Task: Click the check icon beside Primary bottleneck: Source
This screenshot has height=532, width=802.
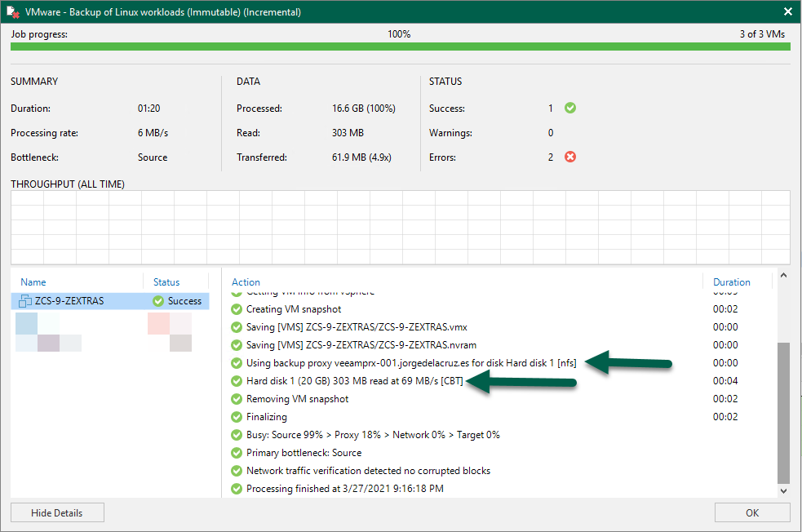Action: (237, 453)
